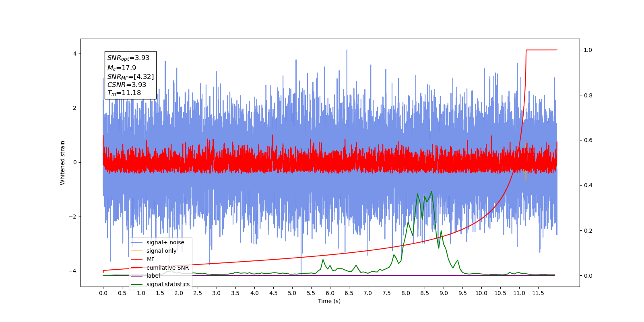
Task: Click the purple line sample in legend
Action: 137,276
